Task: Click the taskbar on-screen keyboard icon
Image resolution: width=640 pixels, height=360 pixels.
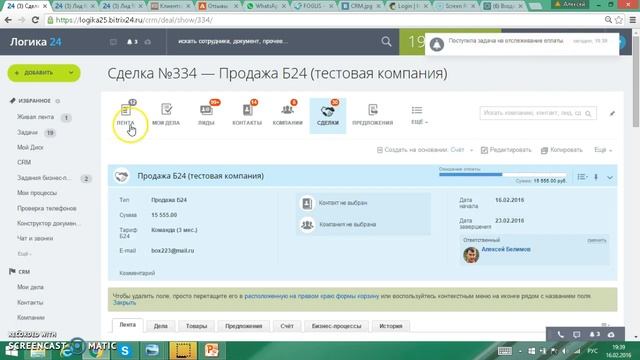Action: pyautogui.click(x=504, y=351)
